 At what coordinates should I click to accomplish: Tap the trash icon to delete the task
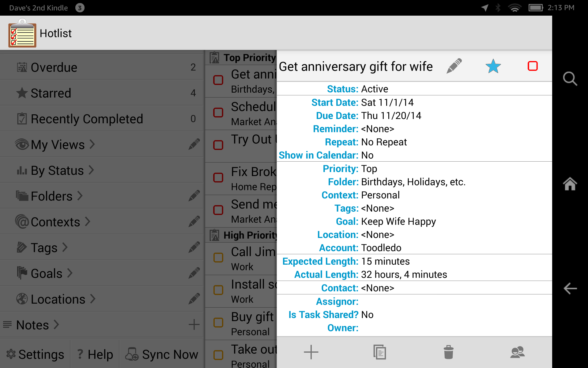pos(448,352)
